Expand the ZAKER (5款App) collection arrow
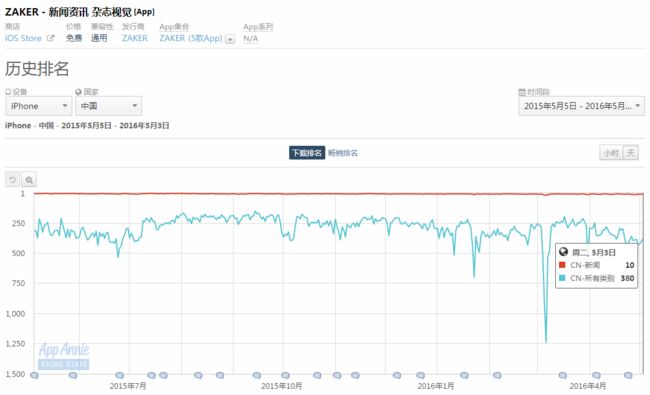This screenshot has width=650, height=395. 230,39
